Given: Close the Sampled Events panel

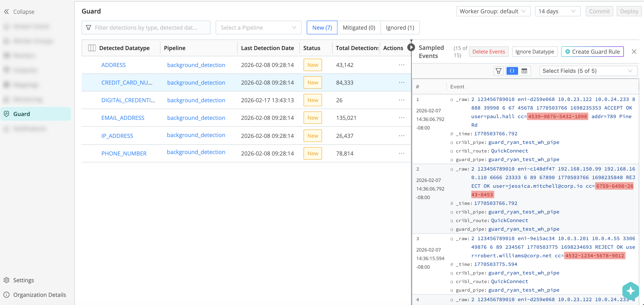Looking at the screenshot, I should point(634,52).
